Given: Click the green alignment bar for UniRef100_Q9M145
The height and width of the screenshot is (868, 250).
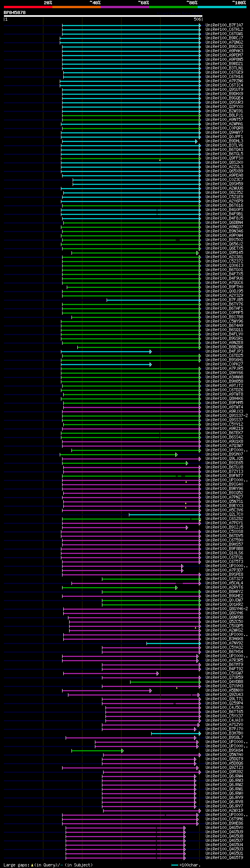Looking at the screenshot, I should tap(135, 253).
